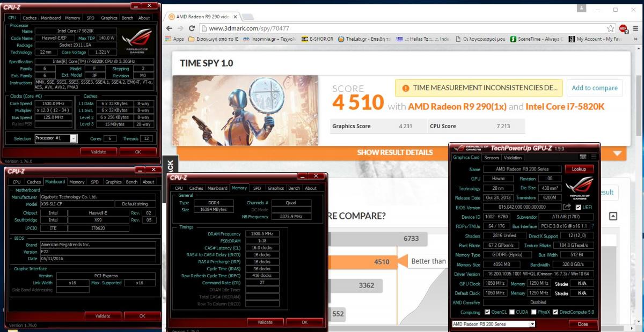This screenshot has width=644, height=332.
Task: Toggle the UEFI checkbox in GPU-Z
Action: click(x=578, y=207)
